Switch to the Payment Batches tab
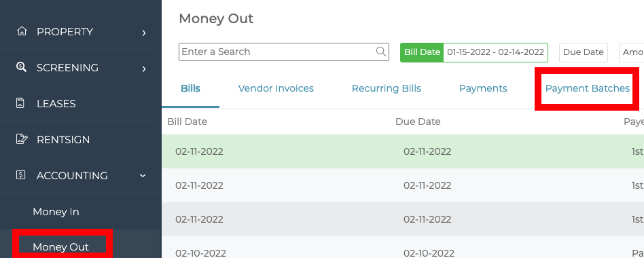The height and width of the screenshot is (258, 644). pos(588,88)
